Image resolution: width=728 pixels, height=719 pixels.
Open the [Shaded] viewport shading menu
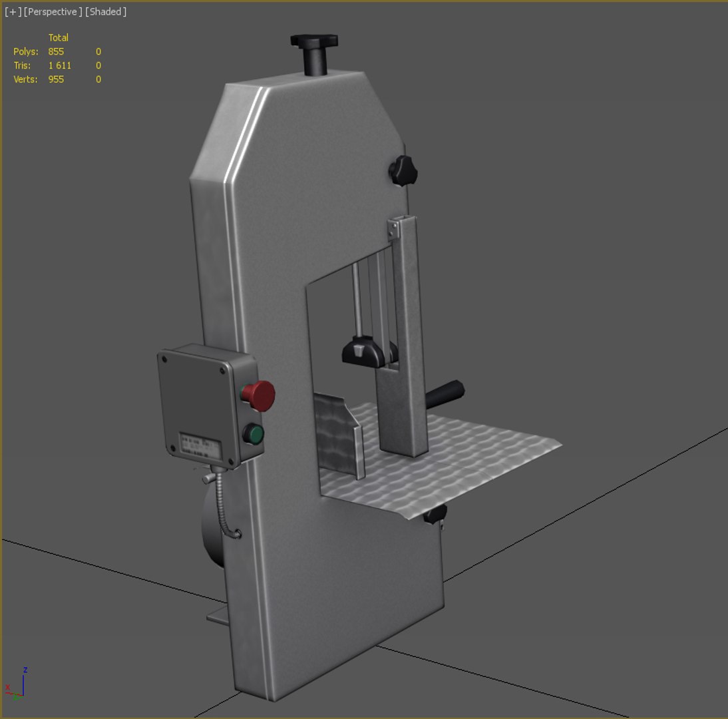pyautogui.click(x=105, y=11)
